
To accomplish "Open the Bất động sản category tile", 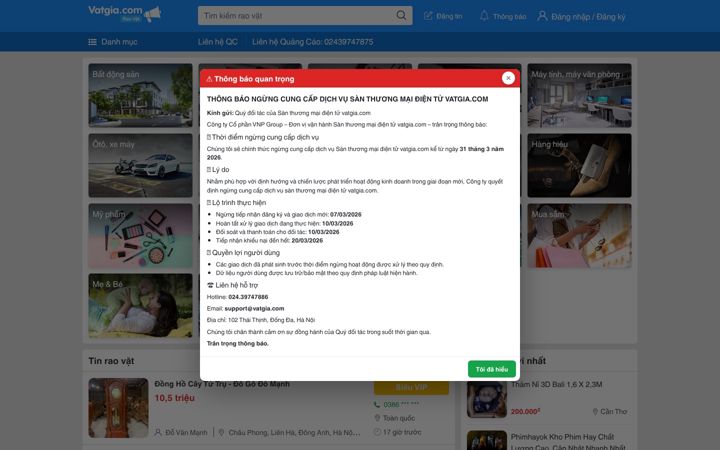I will click(141, 95).
